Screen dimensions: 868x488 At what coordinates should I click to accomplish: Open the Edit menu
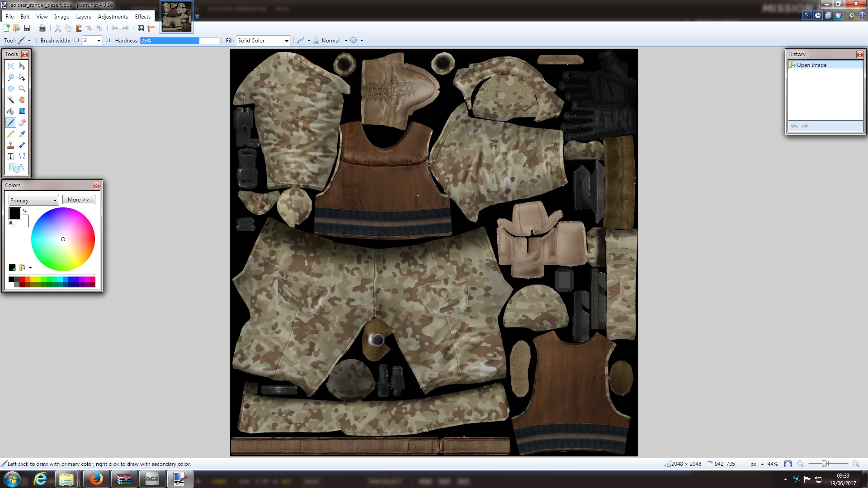coord(25,16)
